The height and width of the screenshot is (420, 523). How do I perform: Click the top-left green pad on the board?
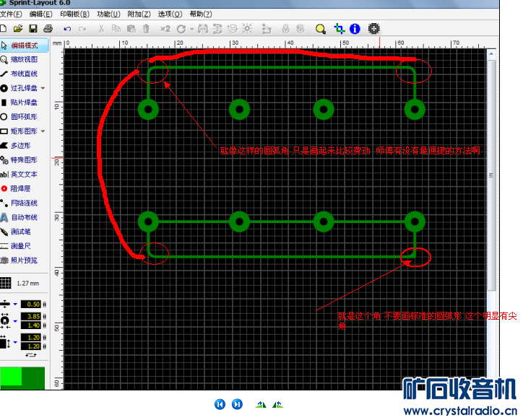point(148,110)
